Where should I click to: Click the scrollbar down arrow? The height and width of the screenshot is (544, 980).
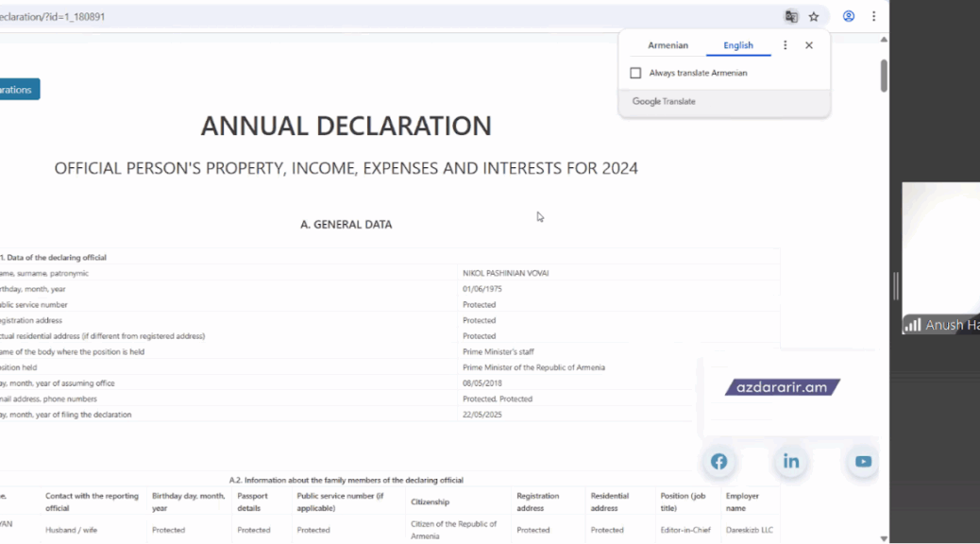884,537
